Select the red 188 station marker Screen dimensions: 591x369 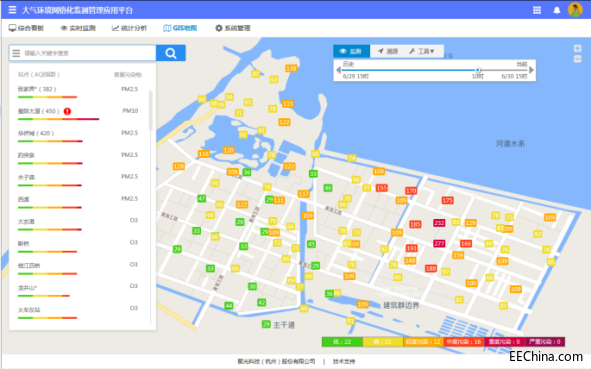[x=431, y=268]
